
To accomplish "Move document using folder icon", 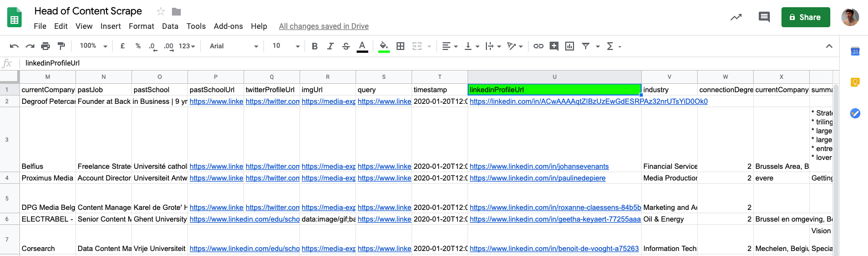I will 177,12.
